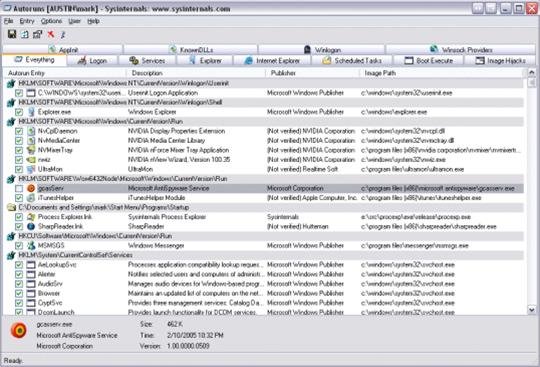
Task: Click the red X Delete toolbar icon
Action: [x=51, y=34]
